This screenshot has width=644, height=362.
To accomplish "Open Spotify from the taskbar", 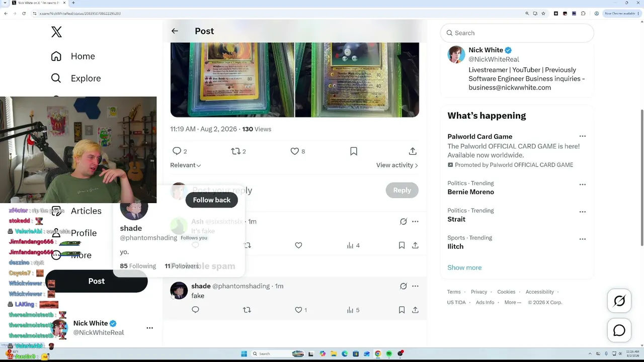I will click(x=389, y=353).
